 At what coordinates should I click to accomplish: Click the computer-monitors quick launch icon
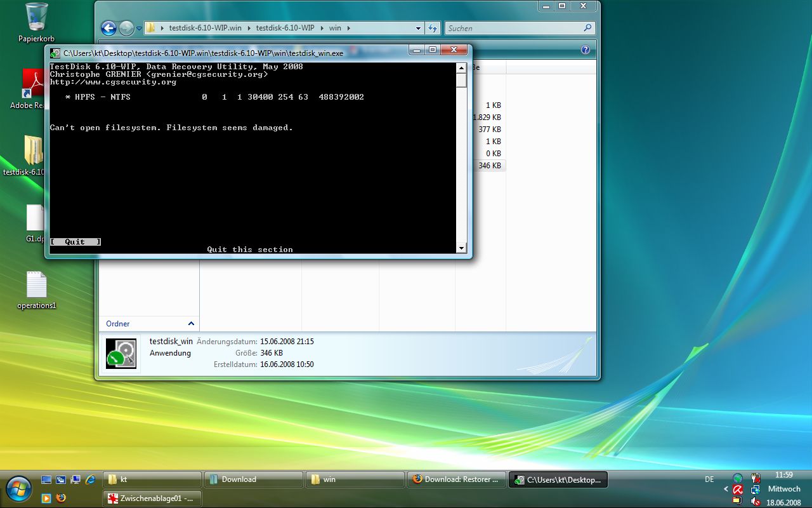coord(75,479)
